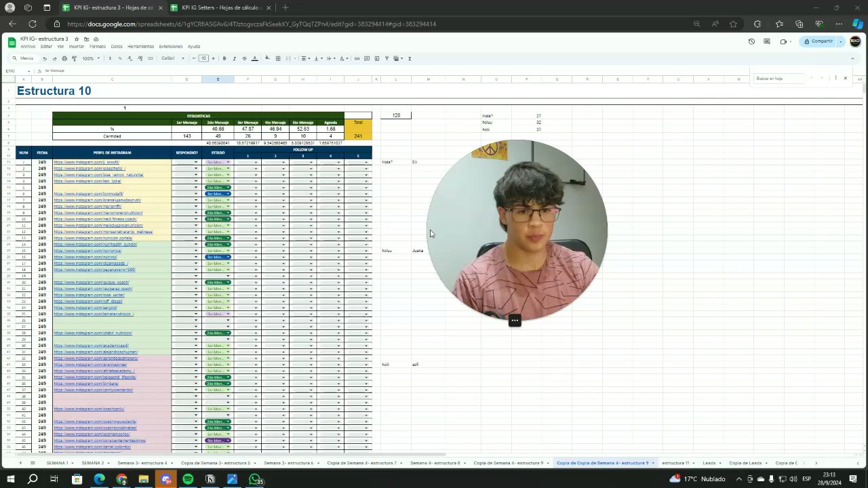Open the borders tool
This screenshot has height=488, width=868.
278,58
